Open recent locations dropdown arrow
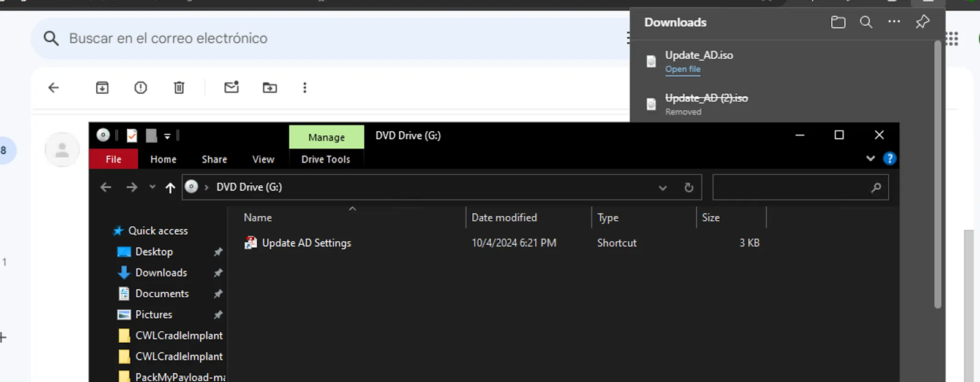This screenshot has height=382, width=980. (153, 187)
